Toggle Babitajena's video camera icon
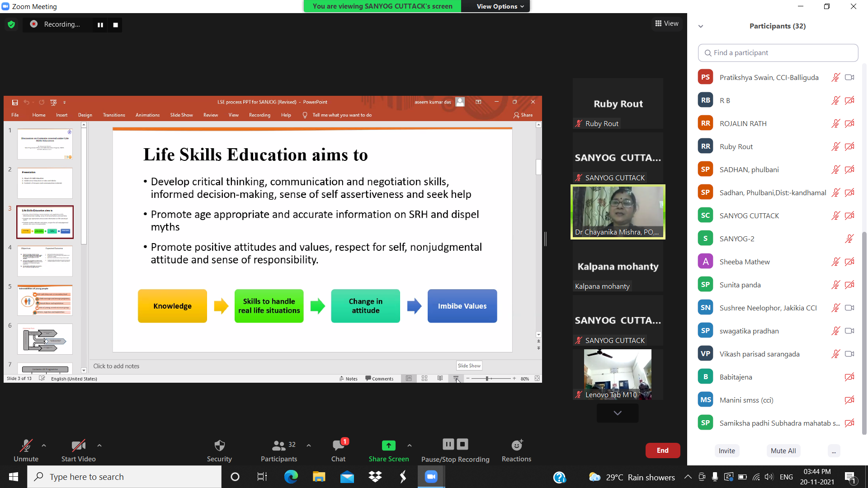This screenshot has width=868, height=488. coord(849,377)
